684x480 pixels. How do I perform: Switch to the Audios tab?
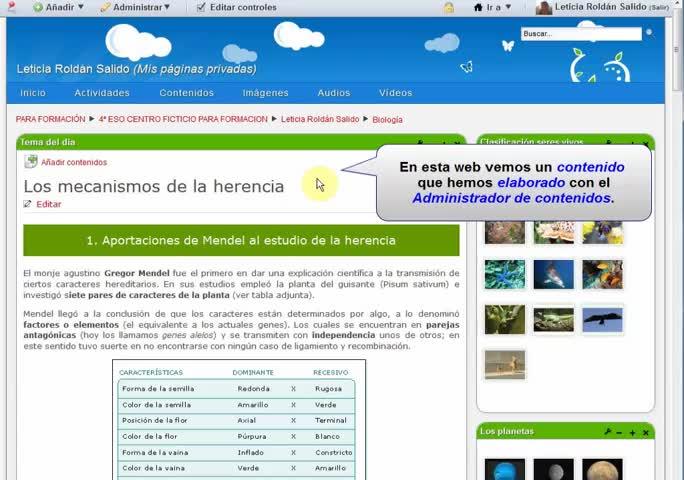(334, 93)
